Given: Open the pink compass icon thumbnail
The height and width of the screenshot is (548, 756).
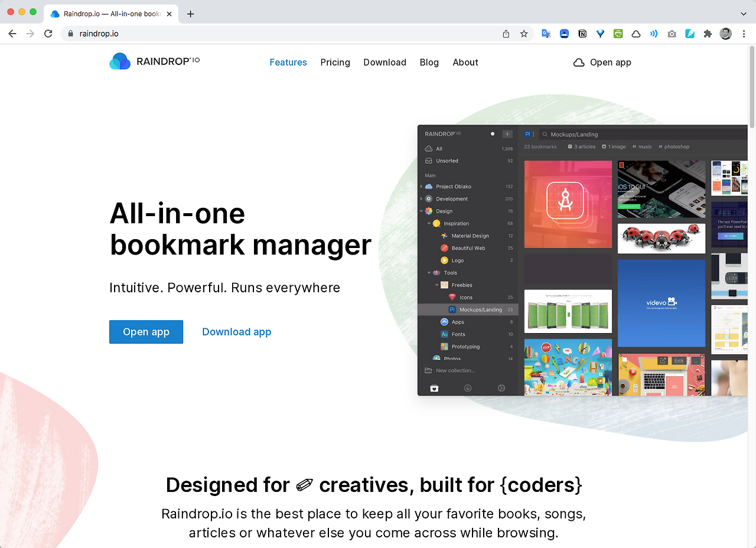Looking at the screenshot, I should 568,204.
